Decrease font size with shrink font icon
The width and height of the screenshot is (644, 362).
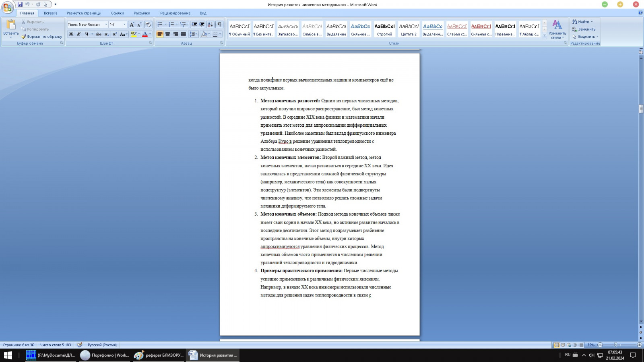(x=139, y=25)
